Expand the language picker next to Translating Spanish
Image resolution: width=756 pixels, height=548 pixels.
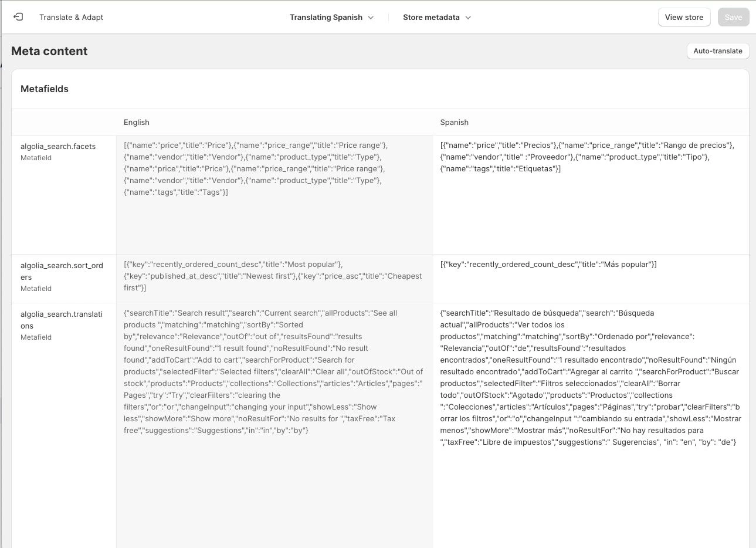click(370, 18)
